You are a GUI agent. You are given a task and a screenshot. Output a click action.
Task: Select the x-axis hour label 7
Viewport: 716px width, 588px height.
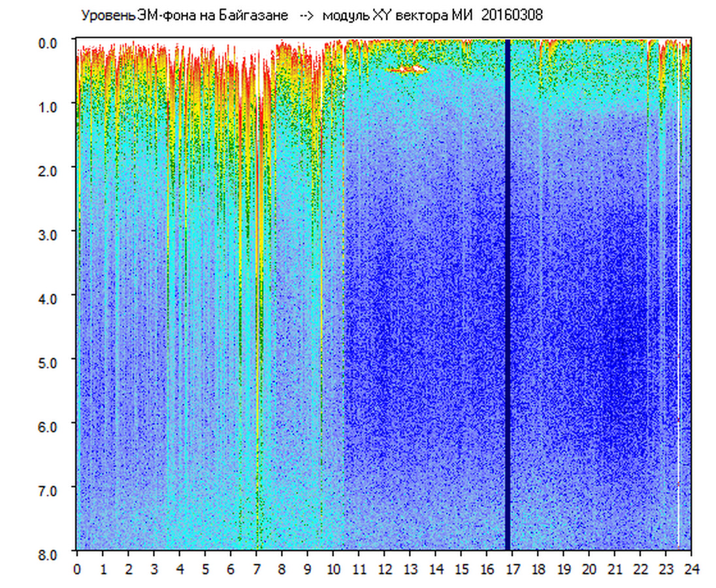[x=257, y=569]
